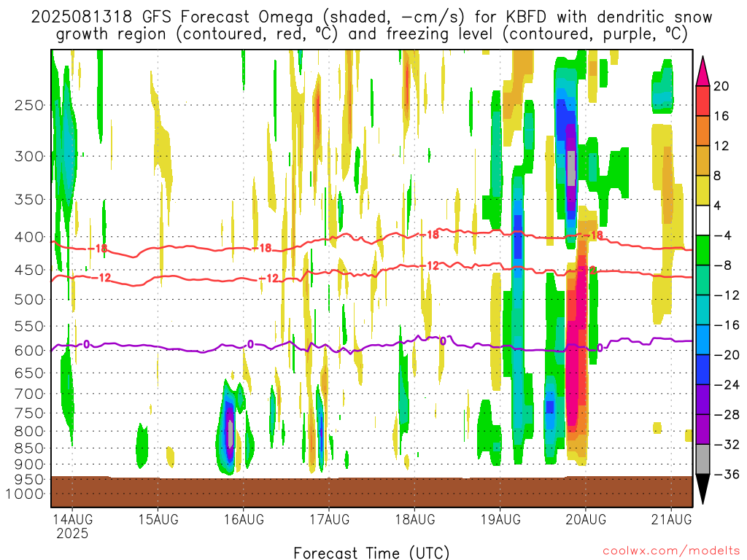Click the 700 pressure level label
The image size is (747, 560).
29,394
